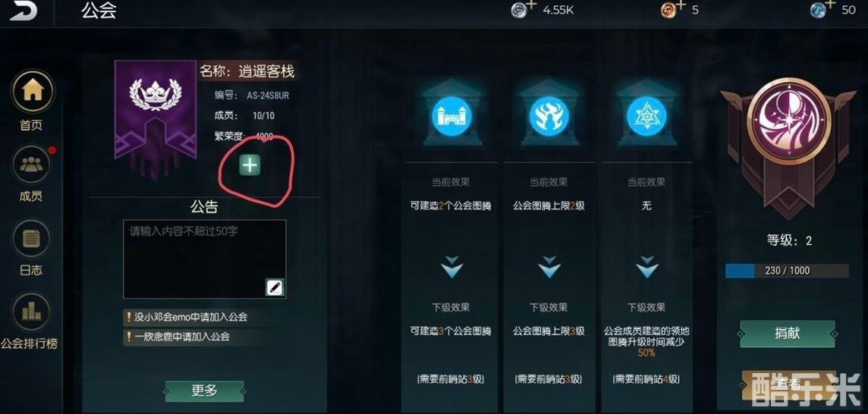Select the castle outpost building icon

tap(451, 116)
